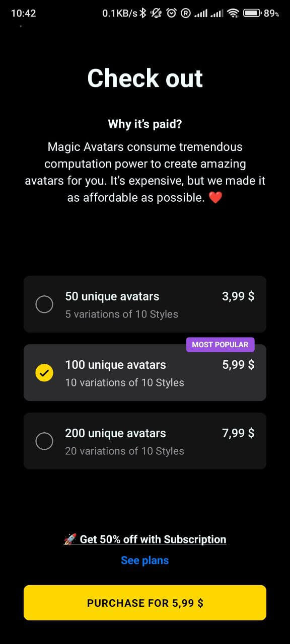Tap the muted bell status icon
The image size is (290, 644).
click(x=156, y=13)
